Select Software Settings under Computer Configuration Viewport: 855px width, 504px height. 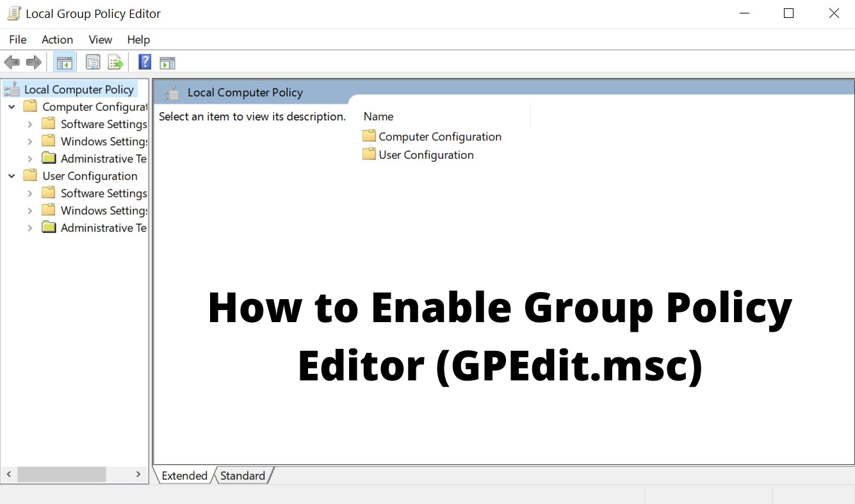coord(104,124)
